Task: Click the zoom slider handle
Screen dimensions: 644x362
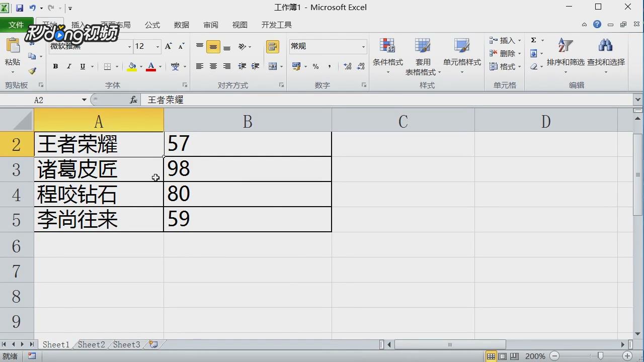Action: tap(600, 356)
